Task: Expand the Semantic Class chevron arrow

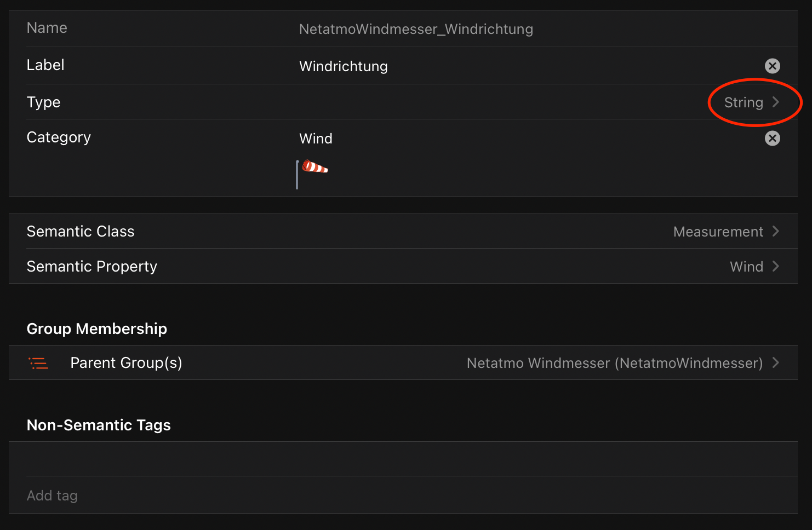Action: pos(776,232)
